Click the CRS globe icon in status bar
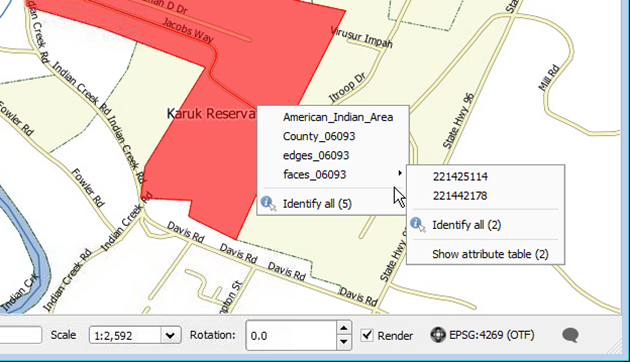Image resolution: width=630 pixels, height=362 pixels. [438, 335]
